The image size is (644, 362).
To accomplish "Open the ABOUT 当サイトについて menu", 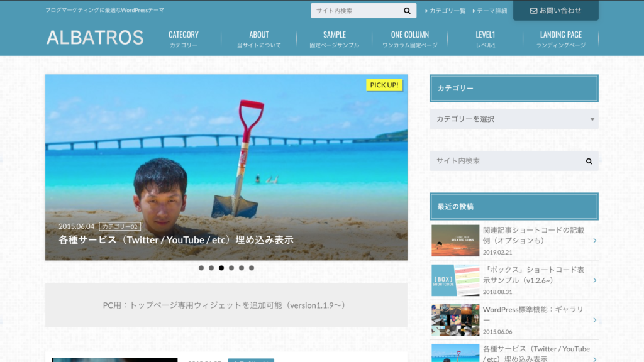I will pyautogui.click(x=258, y=39).
